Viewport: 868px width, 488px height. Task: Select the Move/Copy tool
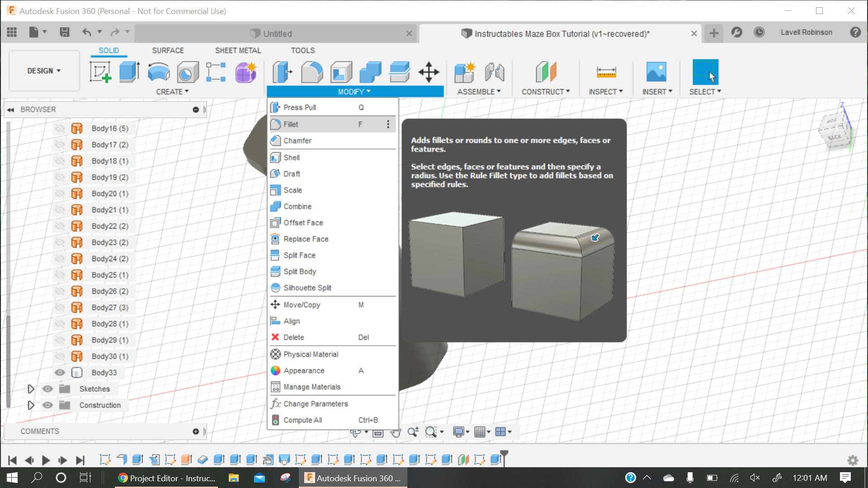(x=301, y=304)
